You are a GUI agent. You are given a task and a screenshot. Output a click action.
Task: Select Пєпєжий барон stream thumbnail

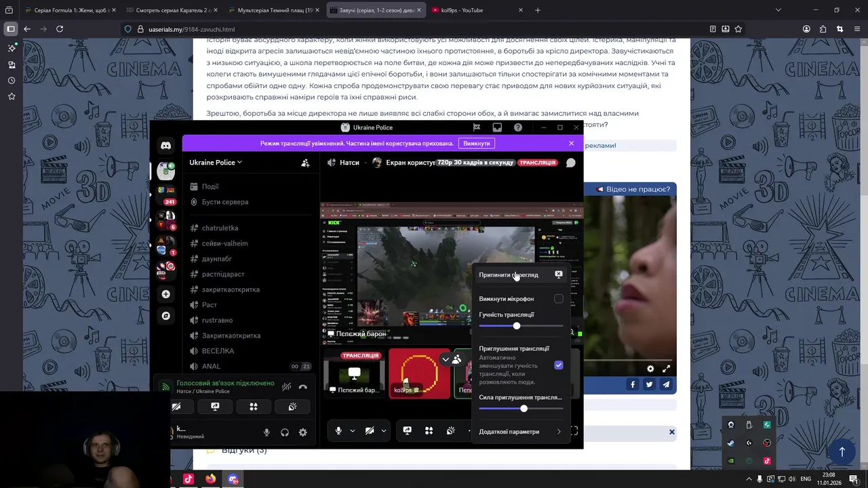[354, 373]
